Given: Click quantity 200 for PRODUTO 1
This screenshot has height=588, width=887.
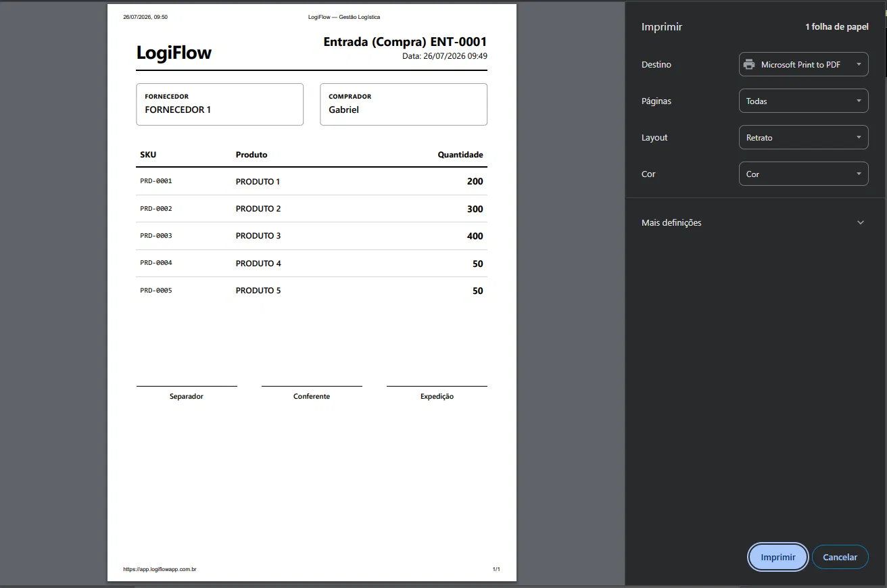Looking at the screenshot, I should click(x=475, y=182).
